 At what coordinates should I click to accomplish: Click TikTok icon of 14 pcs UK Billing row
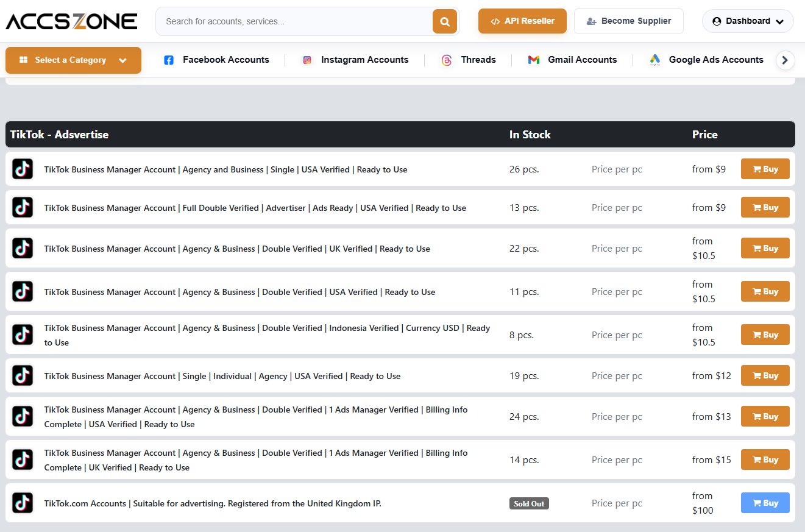[23, 459]
